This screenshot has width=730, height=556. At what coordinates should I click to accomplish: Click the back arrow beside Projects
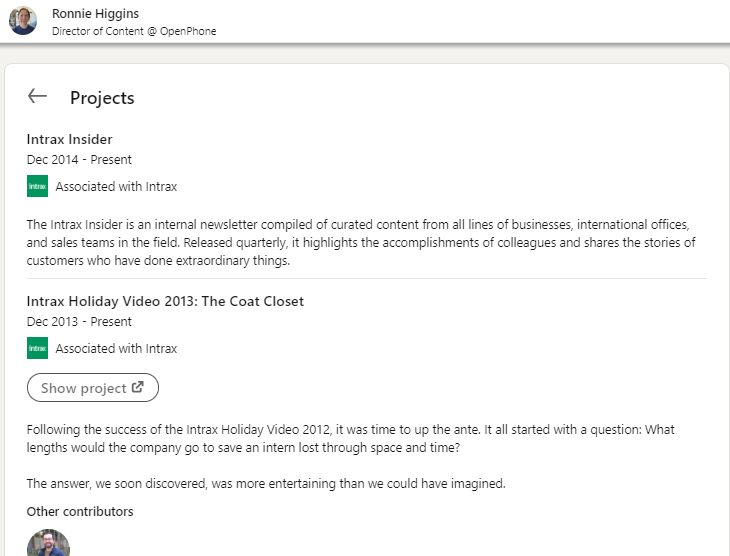(37, 96)
